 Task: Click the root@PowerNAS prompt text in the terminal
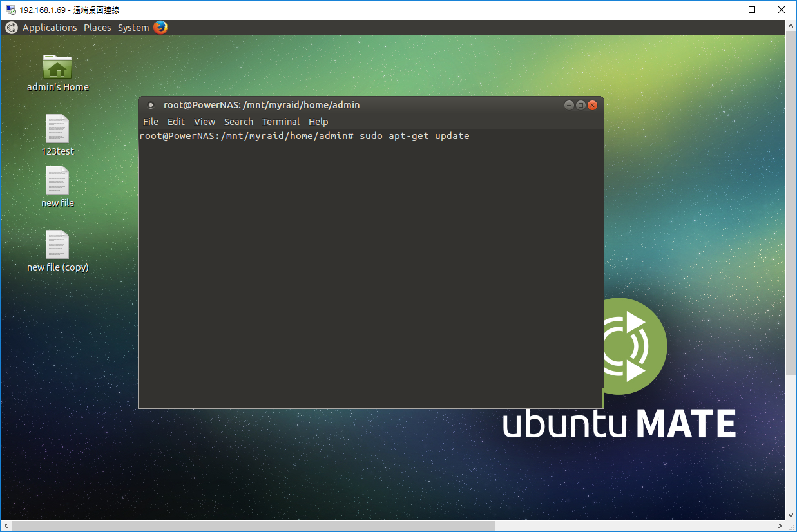[247, 136]
